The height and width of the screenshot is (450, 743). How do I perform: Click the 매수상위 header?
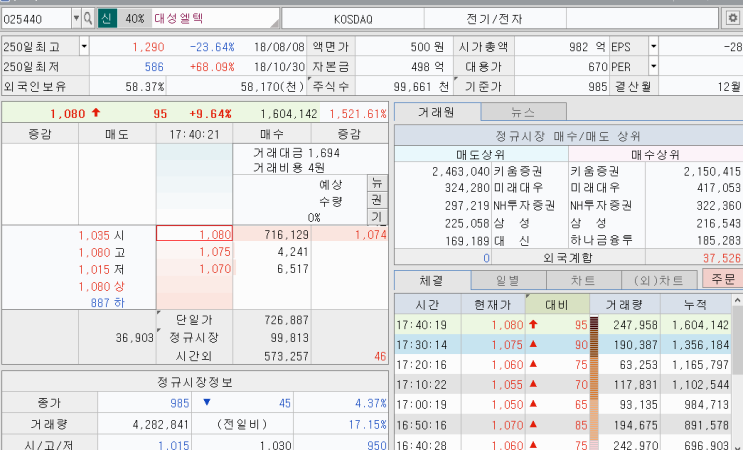point(655,154)
